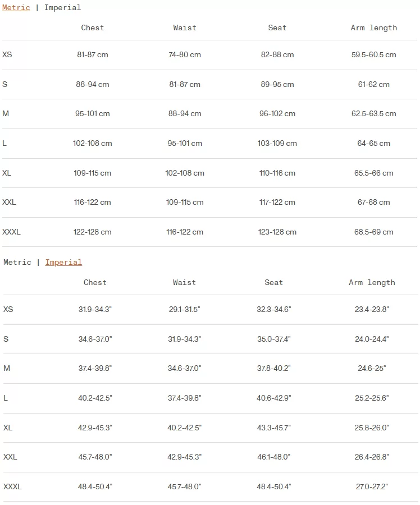Viewport: 420px width, 505px height.
Task: Click the Chest column header in metric table
Action: [93, 27]
